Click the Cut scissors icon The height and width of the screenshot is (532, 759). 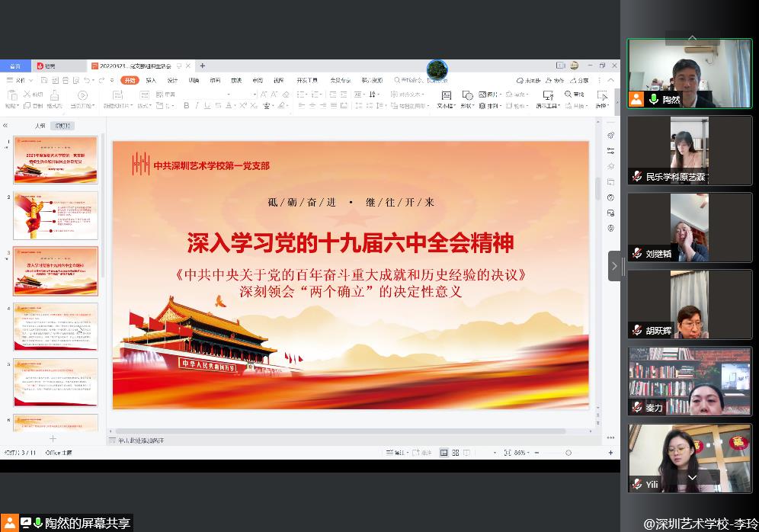(27, 94)
